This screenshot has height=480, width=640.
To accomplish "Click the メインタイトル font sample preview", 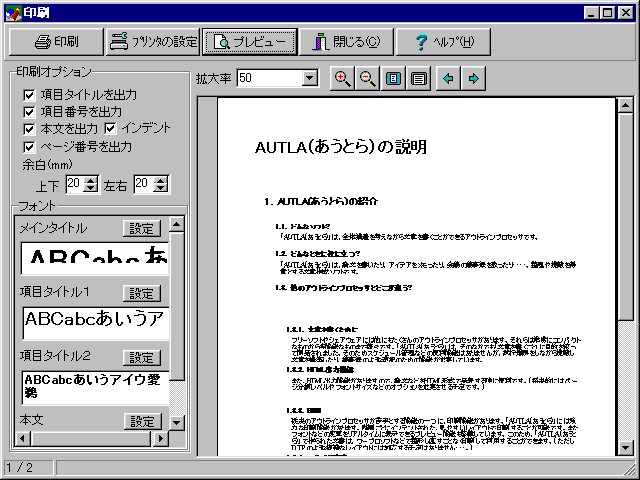I will pyautogui.click(x=95, y=258).
